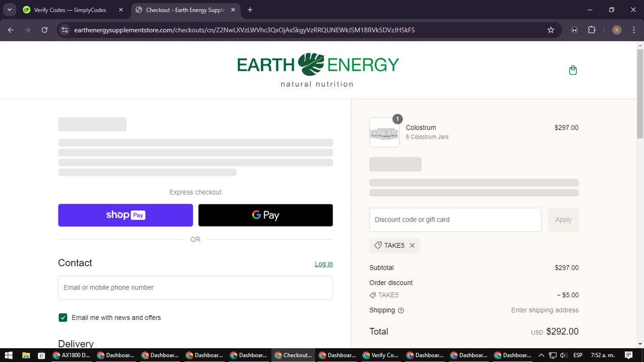Screen dimensions: 644x362
Task: Click the Shipping help question icon
Action: click(x=401, y=310)
